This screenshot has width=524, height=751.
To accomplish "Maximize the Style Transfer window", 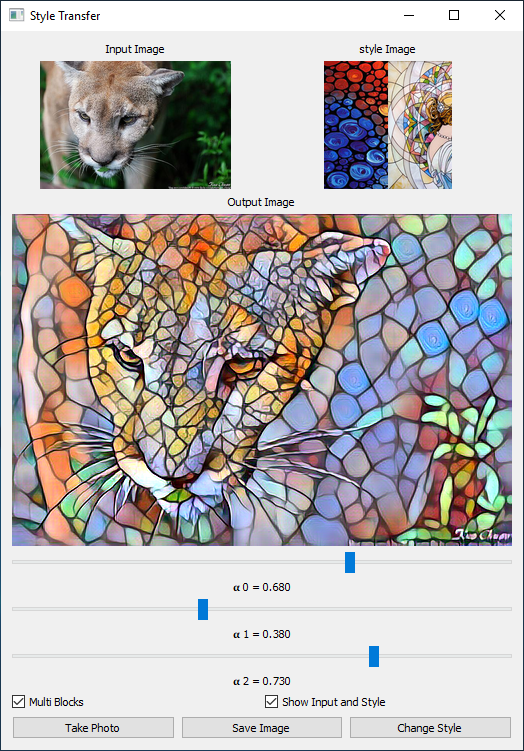I will point(454,15).
